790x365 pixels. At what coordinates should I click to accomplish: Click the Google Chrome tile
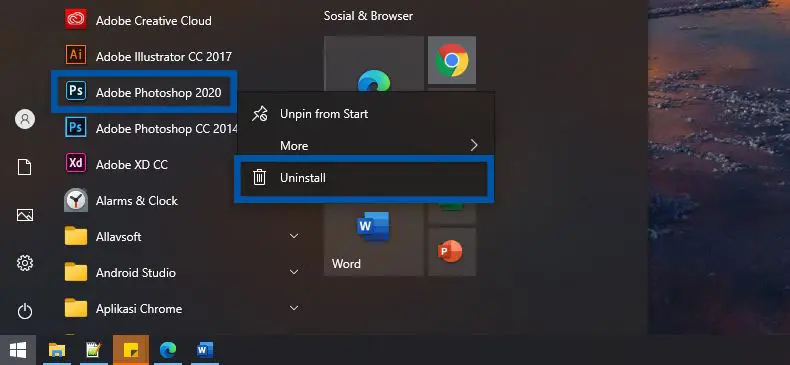[x=452, y=60]
